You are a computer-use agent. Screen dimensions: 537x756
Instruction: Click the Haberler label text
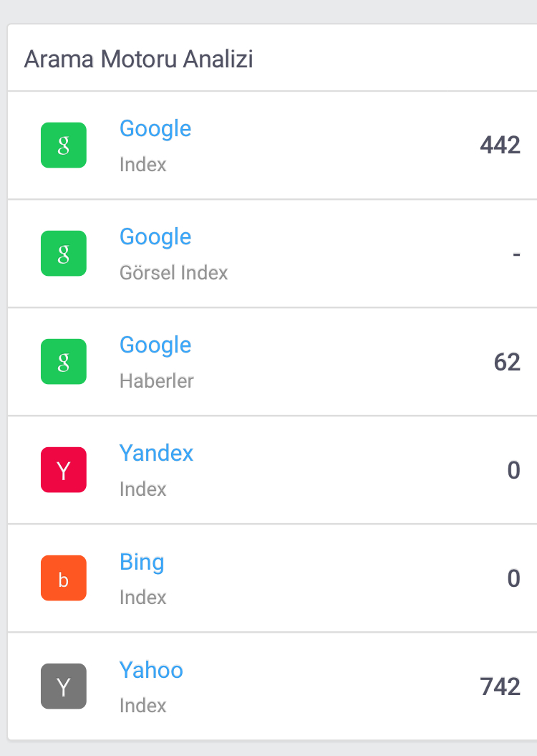pos(157,381)
